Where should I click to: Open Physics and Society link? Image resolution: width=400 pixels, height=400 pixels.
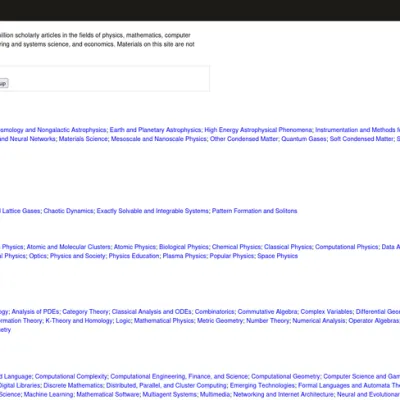click(78, 256)
